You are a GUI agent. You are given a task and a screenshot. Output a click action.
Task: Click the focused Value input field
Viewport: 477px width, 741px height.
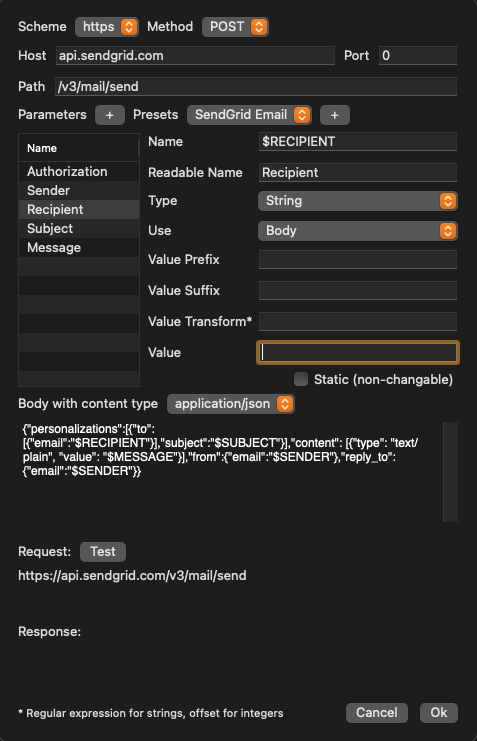(x=358, y=353)
